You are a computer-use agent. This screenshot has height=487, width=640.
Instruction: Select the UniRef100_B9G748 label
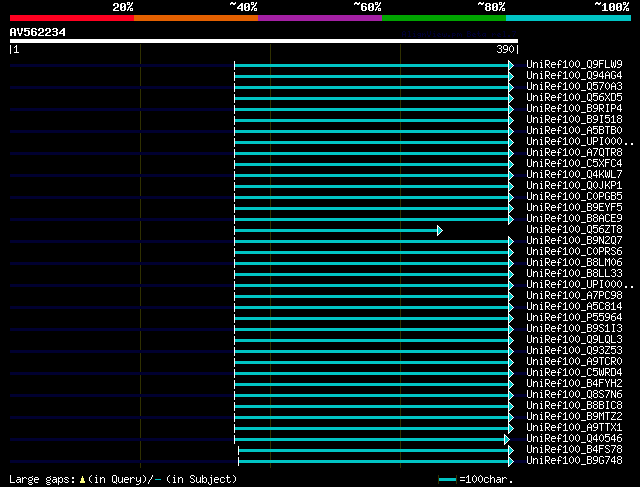574,461
